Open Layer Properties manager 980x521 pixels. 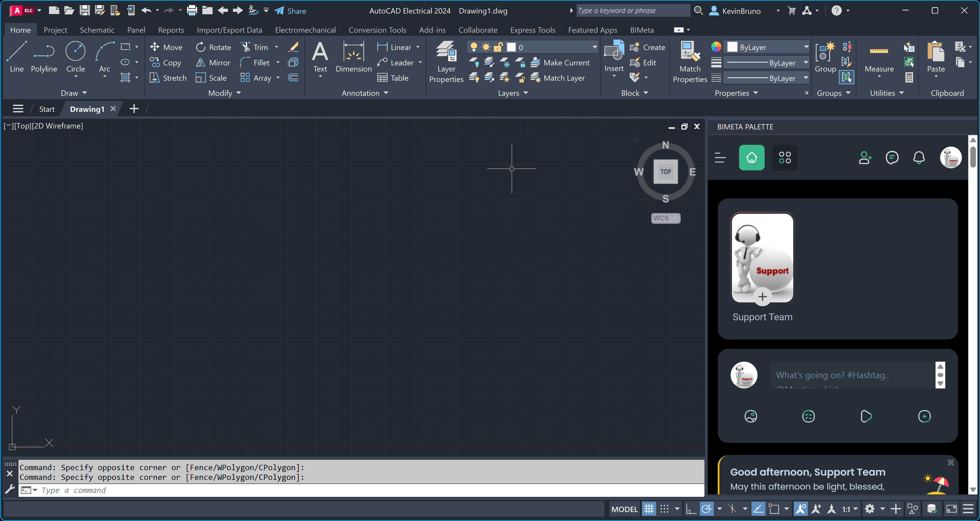[446, 62]
